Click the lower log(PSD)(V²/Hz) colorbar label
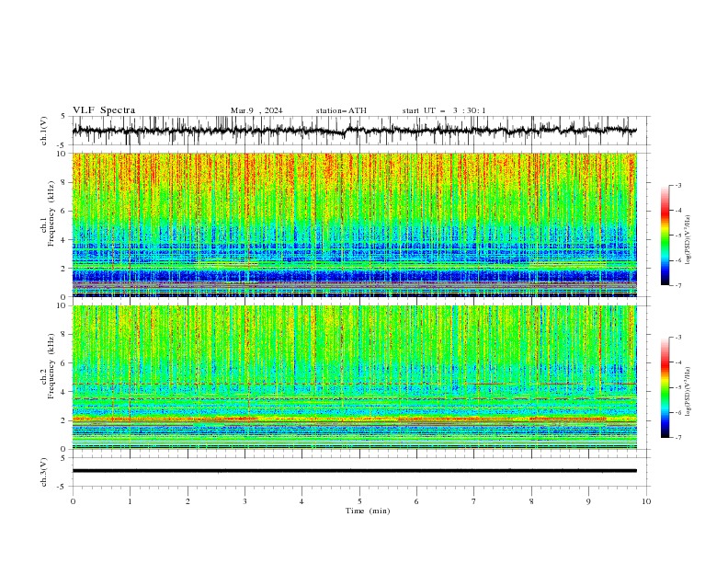The width and height of the screenshot is (728, 563). coord(688,392)
